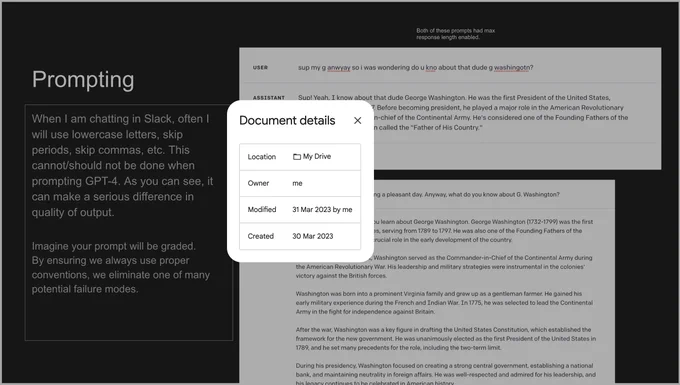Click the ASSISTANT label in first chat
Viewport: 680px width, 385px height.
tap(269, 98)
